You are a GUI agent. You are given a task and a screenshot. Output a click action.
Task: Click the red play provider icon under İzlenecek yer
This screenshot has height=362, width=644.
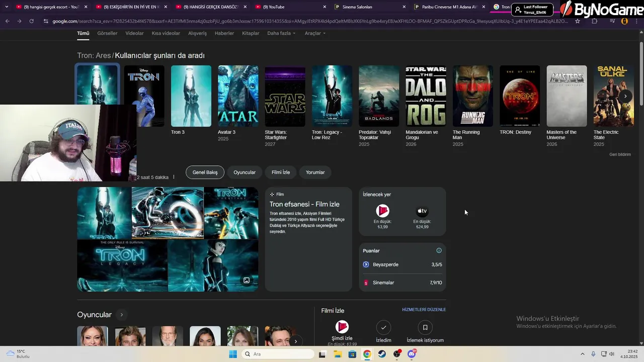pyautogui.click(x=382, y=211)
